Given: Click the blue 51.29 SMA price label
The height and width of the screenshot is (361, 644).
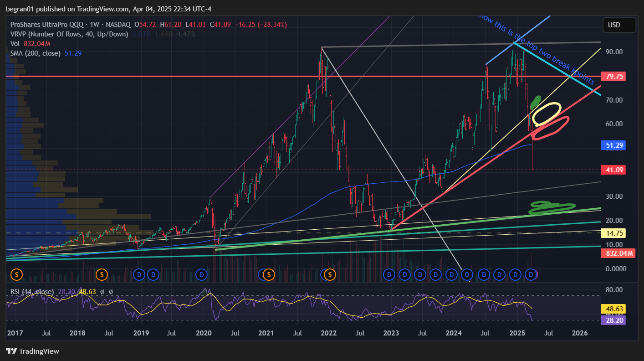Looking at the screenshot, I should 613,145.
